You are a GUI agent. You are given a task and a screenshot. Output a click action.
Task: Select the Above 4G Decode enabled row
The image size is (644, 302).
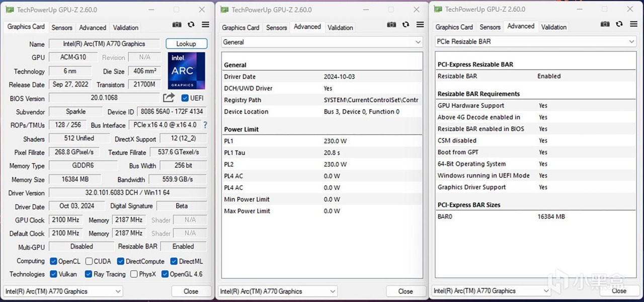(536, 117)
